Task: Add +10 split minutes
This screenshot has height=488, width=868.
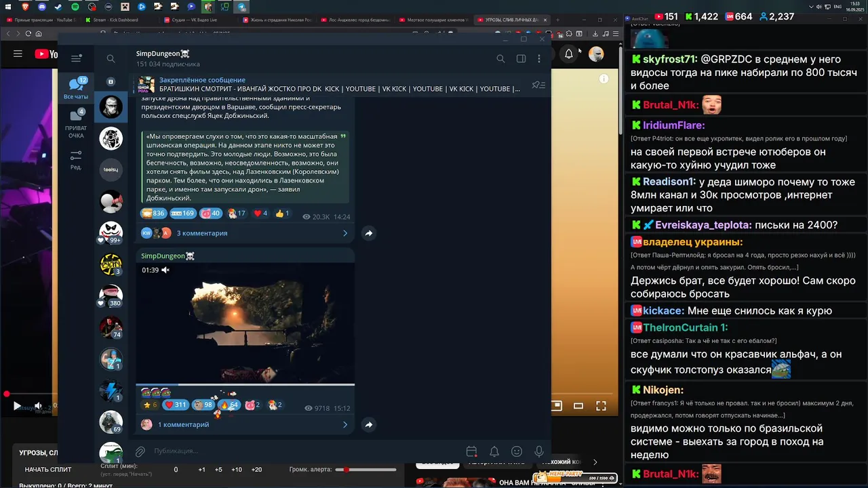Action: (x=236, y=470)
